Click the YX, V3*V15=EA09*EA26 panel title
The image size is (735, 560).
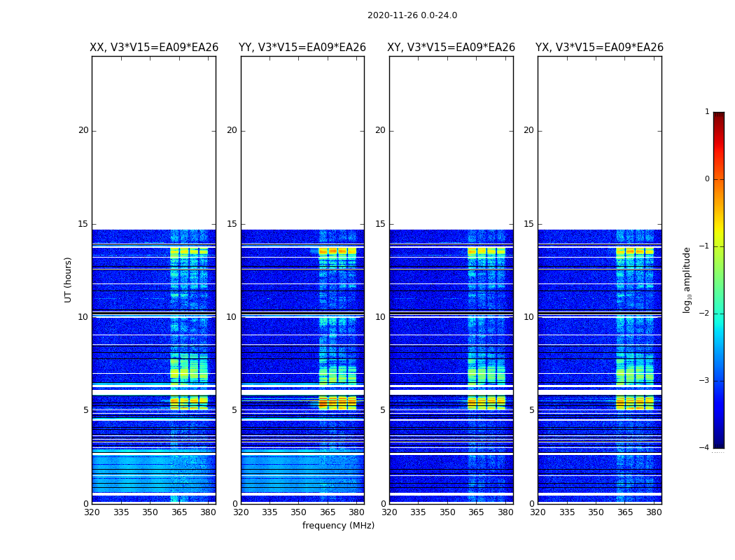[599, 48]
